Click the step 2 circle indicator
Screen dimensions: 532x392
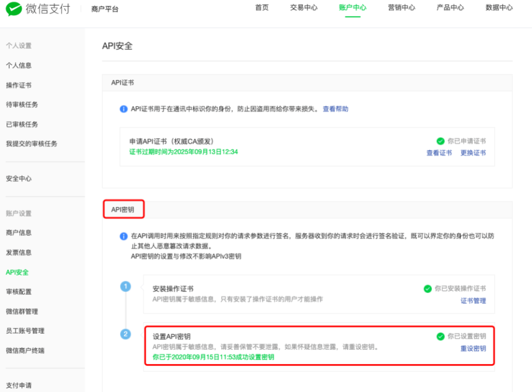coord(125,334)
